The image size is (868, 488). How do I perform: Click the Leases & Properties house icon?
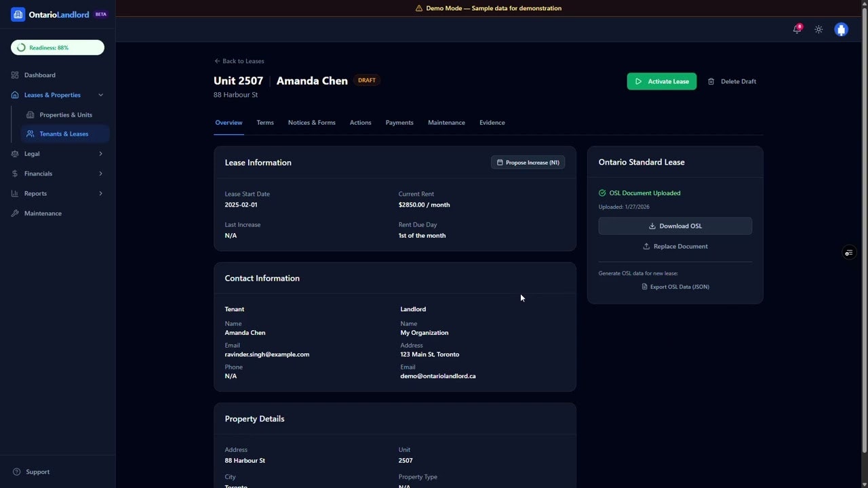tap(15, 95)
